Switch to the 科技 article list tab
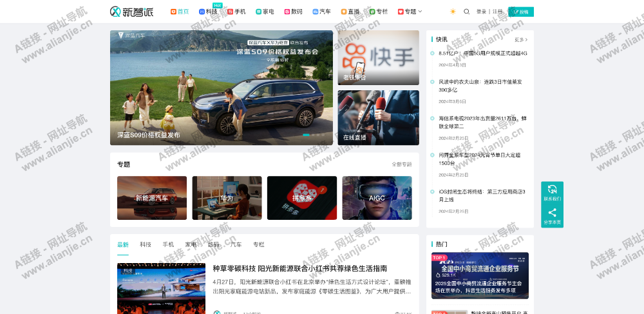 tap(146, 244)
